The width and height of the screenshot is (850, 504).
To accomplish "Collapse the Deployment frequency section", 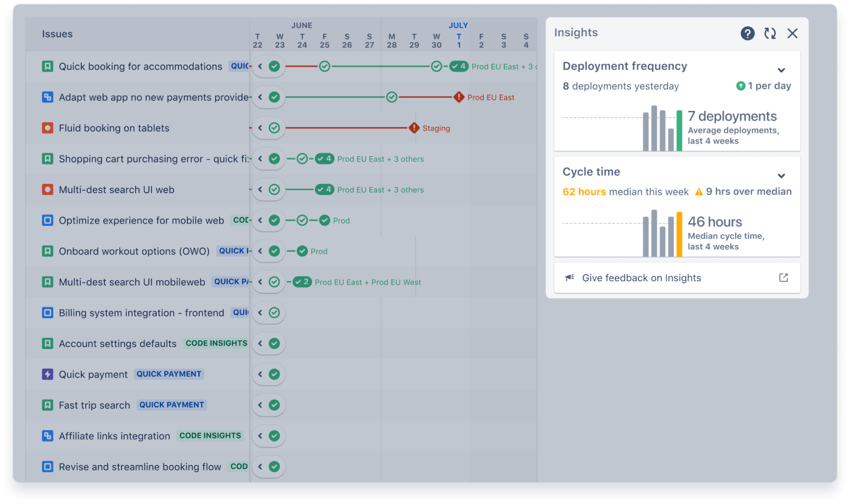I will coord(781,70).
